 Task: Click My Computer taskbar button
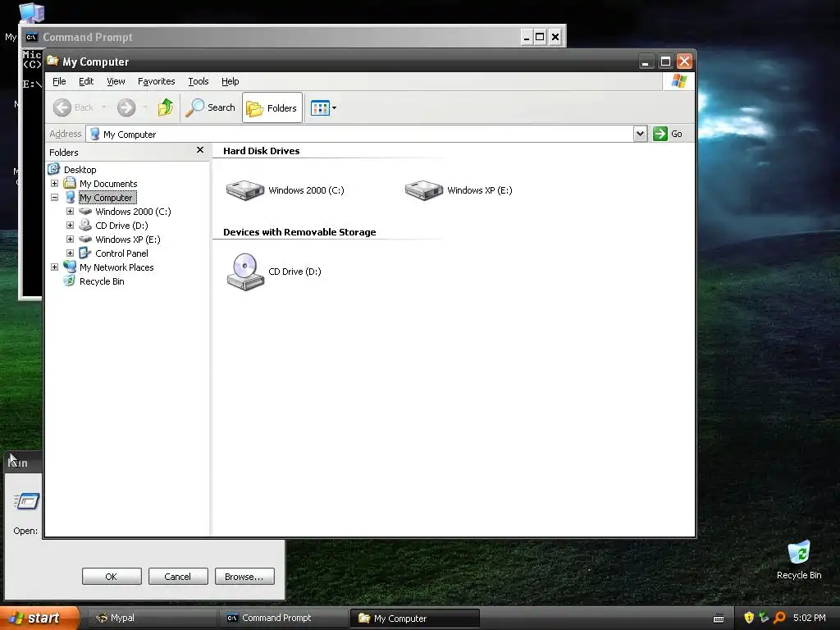414,619
